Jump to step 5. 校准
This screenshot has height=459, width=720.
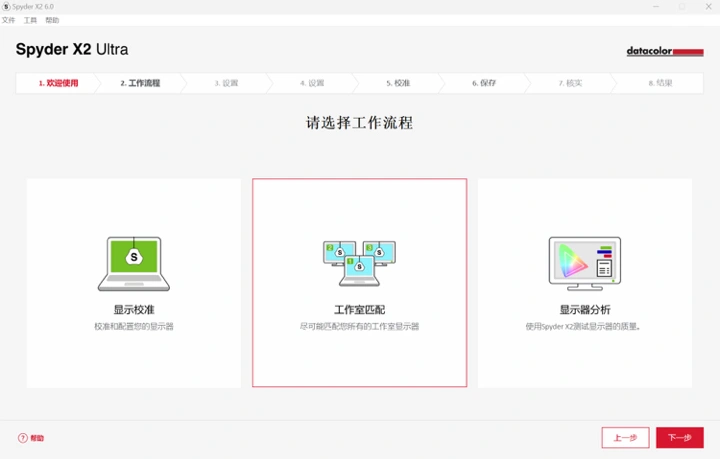pyautogui.click(x=398, y=83)
